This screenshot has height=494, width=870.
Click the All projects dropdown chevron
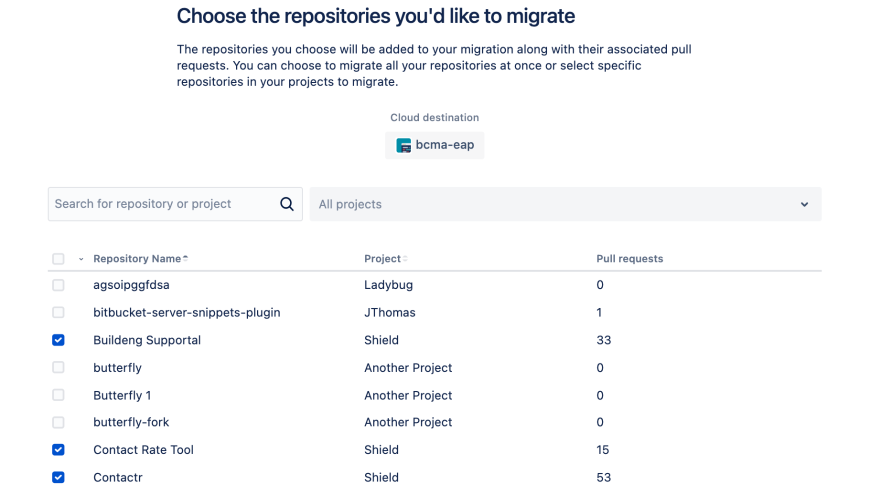coord(804,204)
